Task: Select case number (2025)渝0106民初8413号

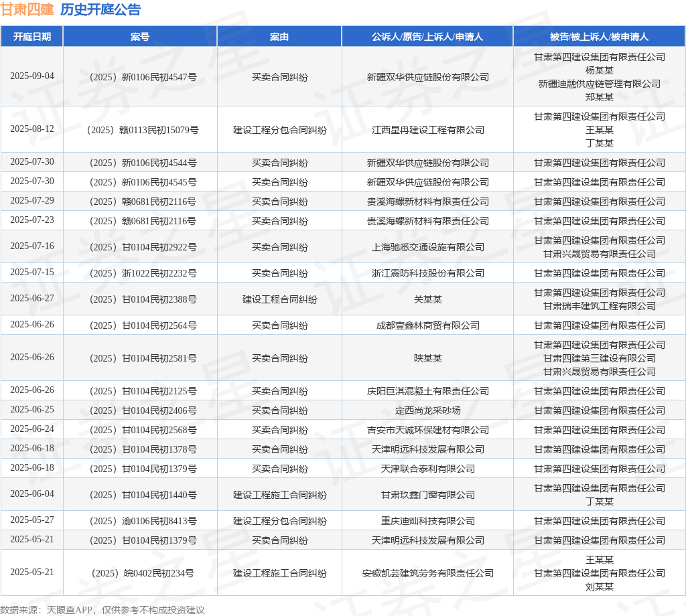Action: click(x=143, y=521)
